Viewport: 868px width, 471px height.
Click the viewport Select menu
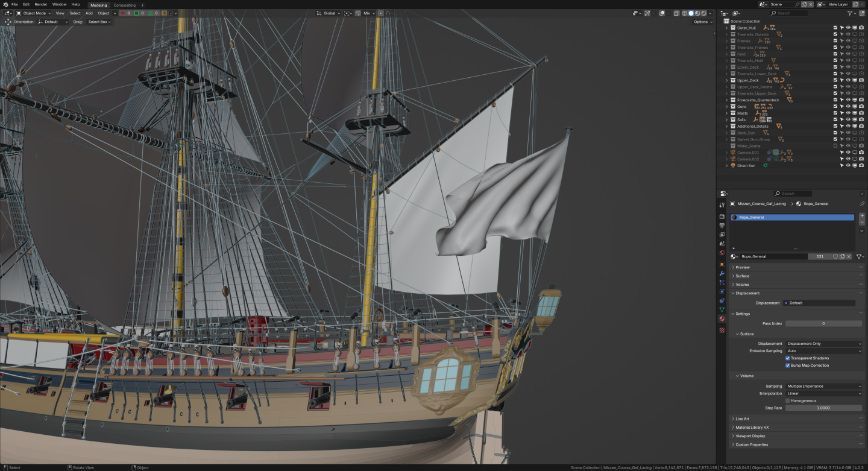pos(75,13)
